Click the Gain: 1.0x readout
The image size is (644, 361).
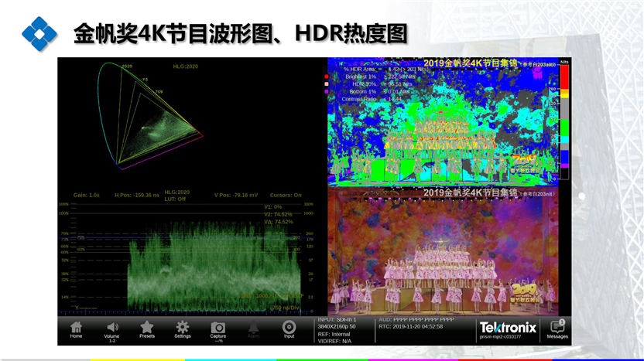point(87,195)
